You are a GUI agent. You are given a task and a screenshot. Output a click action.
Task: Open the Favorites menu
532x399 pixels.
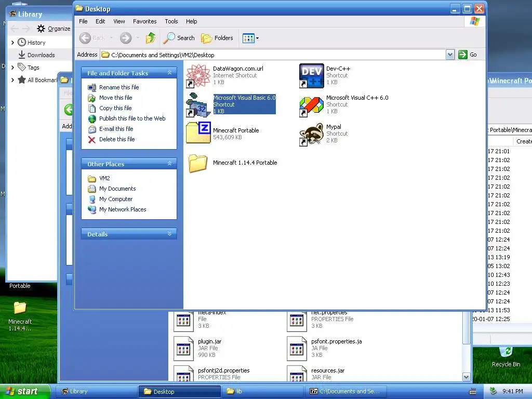click(144, 21)
